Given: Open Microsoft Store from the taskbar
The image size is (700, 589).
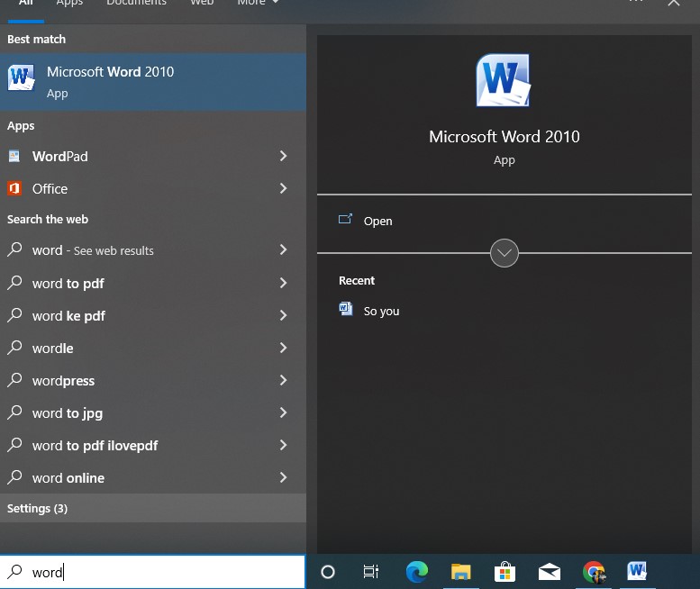Looking at the screenshot, I should tap(505, 572).
